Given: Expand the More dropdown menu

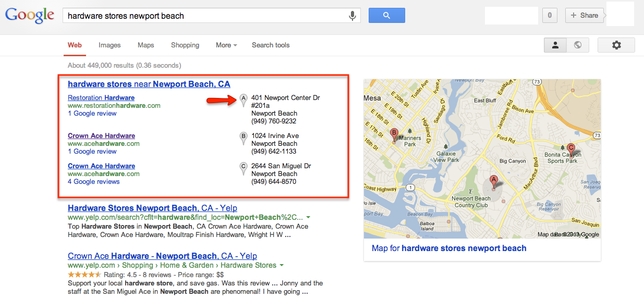Looking at the screenshot, I should pos(226,45).
